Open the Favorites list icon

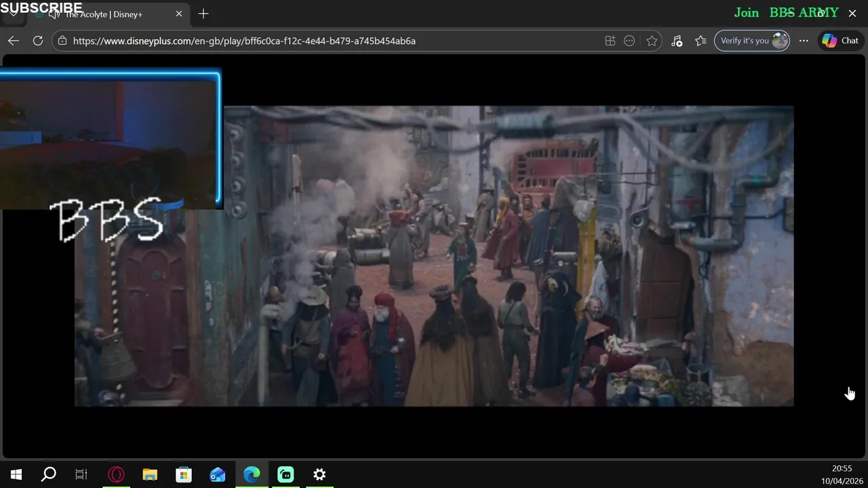[x=701, y=41]
